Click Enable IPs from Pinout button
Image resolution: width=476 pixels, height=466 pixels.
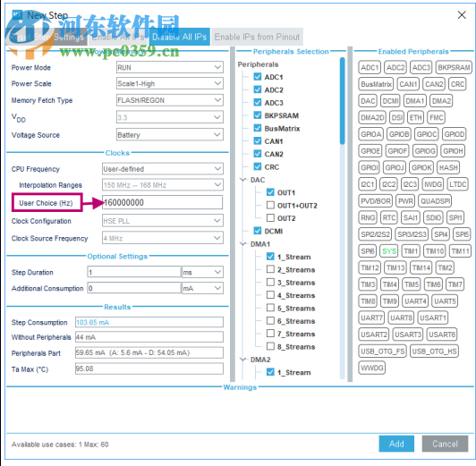257,37
